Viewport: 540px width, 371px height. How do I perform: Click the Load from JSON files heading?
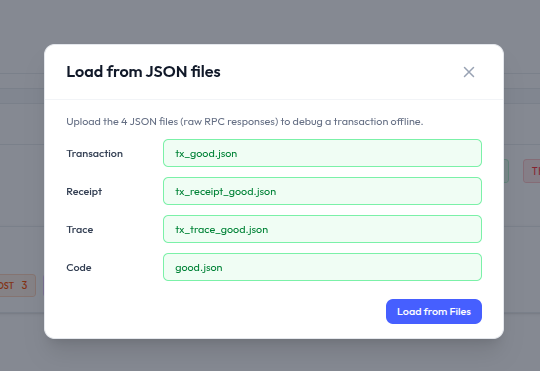click(143, 72)
